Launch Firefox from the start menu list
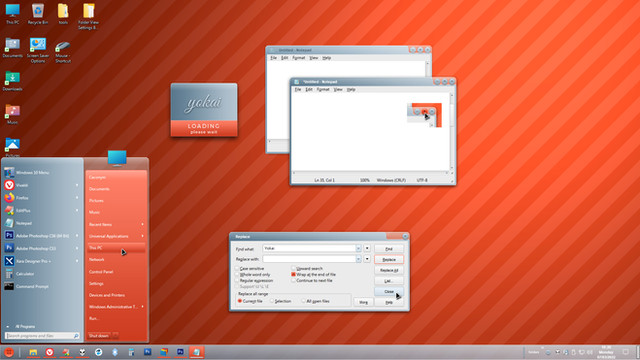 pyautogui.click(x=41, y=198)
